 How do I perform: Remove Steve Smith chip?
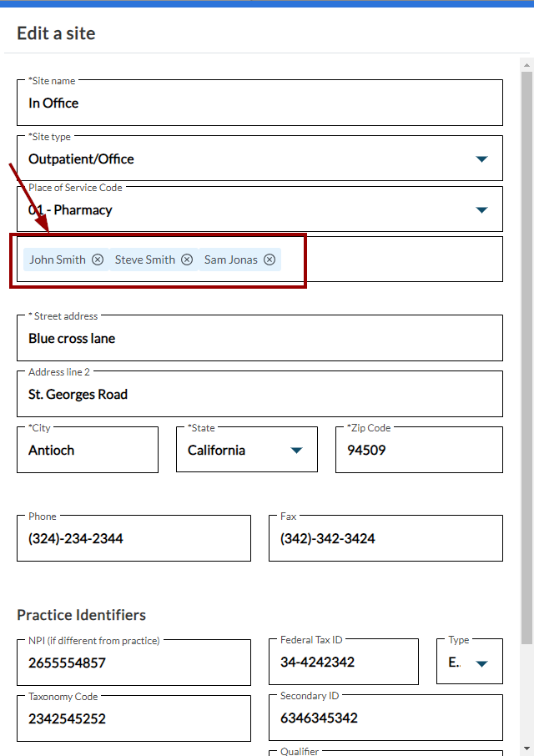click(x=187, y=260)
